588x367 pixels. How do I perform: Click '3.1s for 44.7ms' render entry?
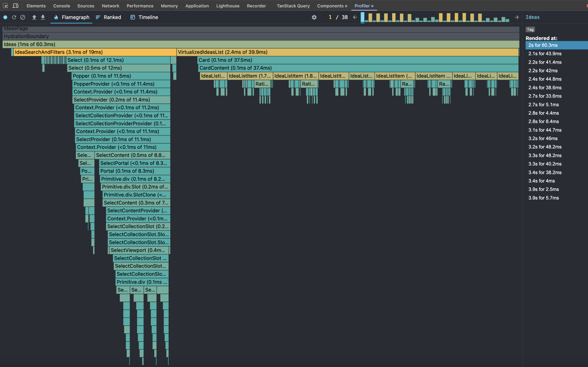click(556, 130)
